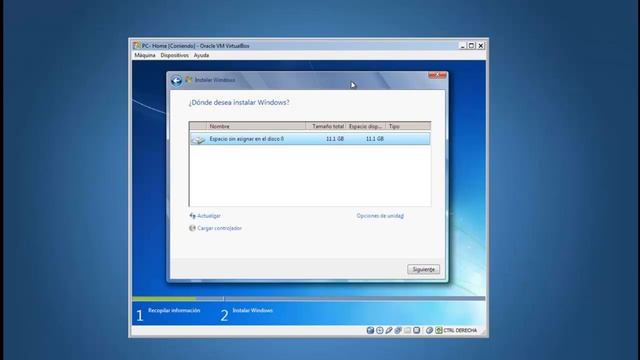Close the VirtualBox window

coord(481,46)
